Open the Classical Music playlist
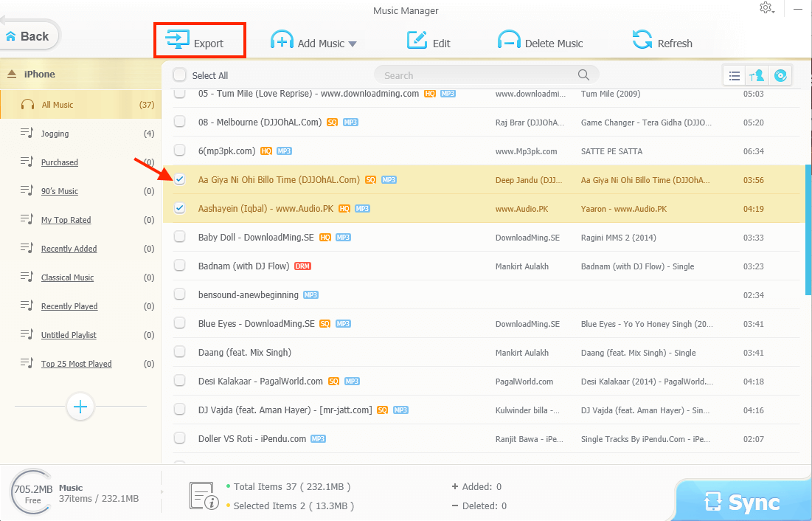Viewport: 812px width, 521px height. pyautogui.click(x=67, y=277)
